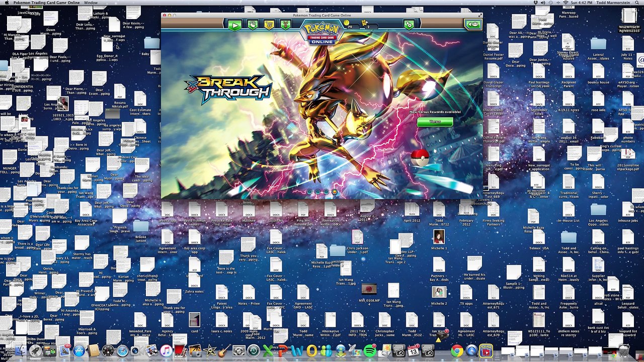Open the green gear settings icon in game
The width and height of the screenshot is (644, 362).
point(409,25)
